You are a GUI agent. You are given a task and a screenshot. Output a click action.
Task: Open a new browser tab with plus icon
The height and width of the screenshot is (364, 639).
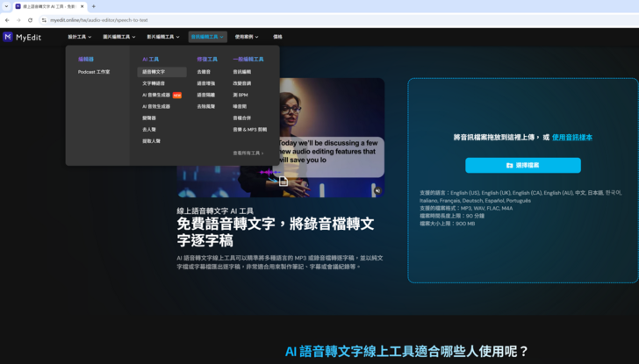tap(93, 6)
